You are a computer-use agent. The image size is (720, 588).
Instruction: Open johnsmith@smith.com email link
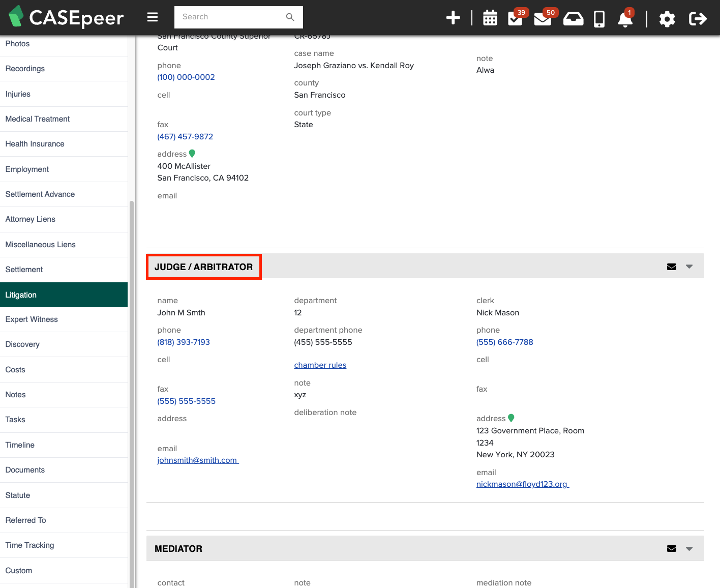(198, 460)
